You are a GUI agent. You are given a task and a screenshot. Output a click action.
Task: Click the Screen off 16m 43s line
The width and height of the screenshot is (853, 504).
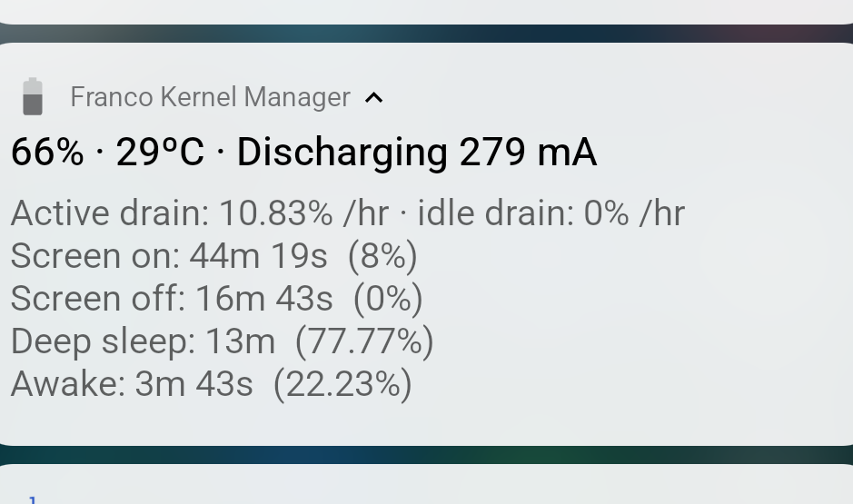pyautogui.click(x=172, y=299)
